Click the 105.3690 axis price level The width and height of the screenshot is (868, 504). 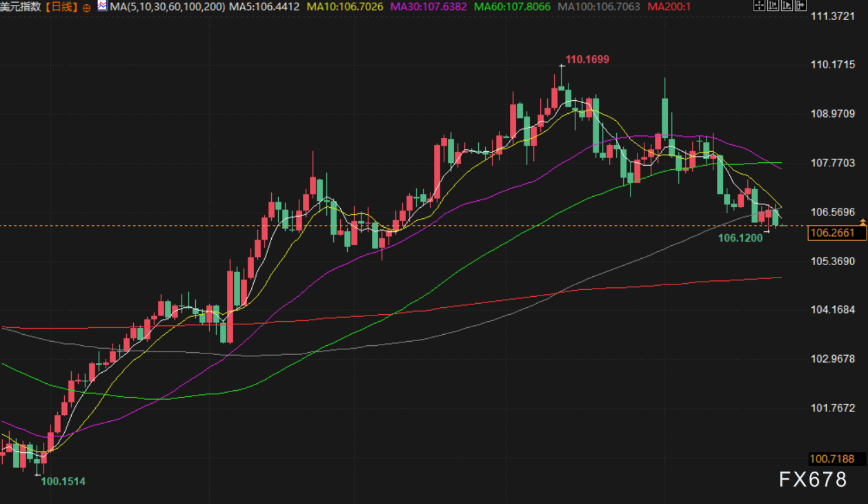(x=832, y=262)
